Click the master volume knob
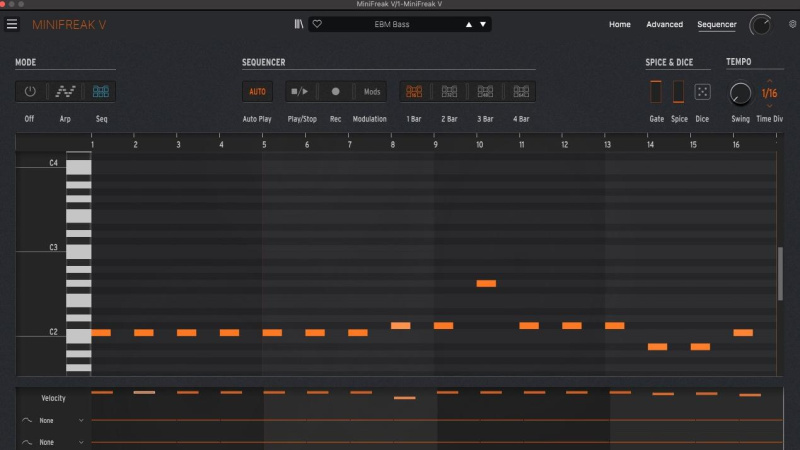This screenshot has width=800, height=450. click(x=760, y=24)
